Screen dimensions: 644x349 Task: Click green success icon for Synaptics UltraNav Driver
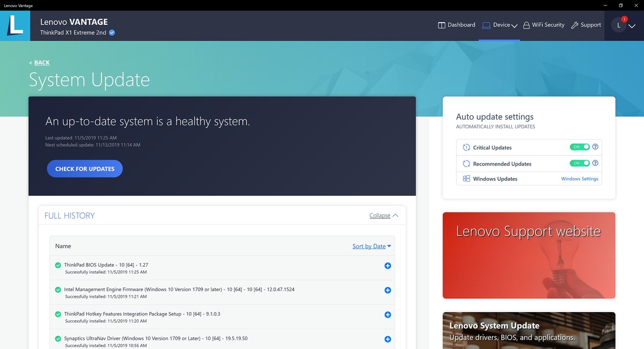click(58, 339)
